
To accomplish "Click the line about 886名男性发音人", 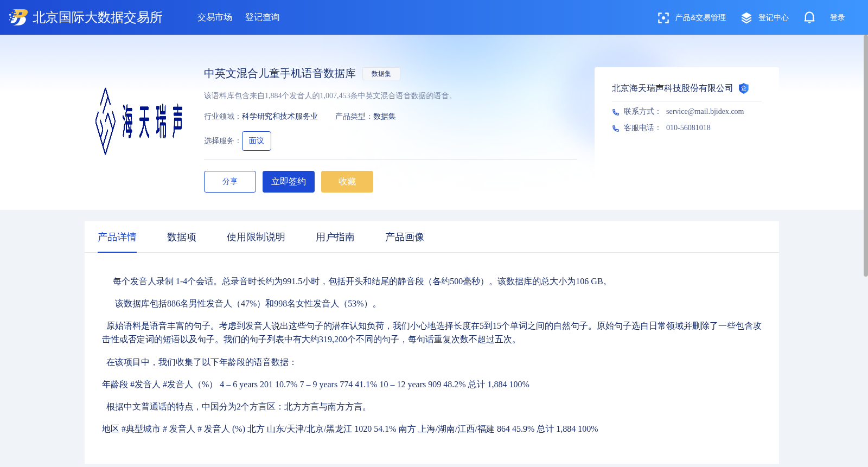I will point(248,304).
